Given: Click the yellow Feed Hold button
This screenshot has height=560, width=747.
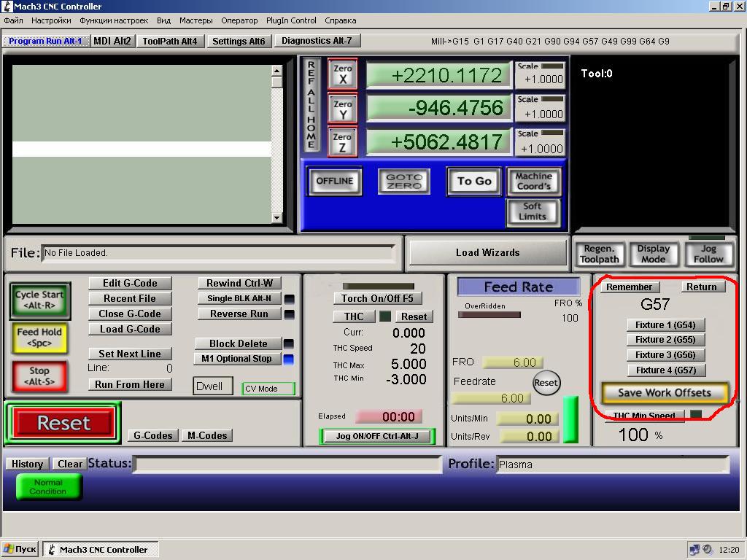Looking at the screenshot, I should click(39, 337).
